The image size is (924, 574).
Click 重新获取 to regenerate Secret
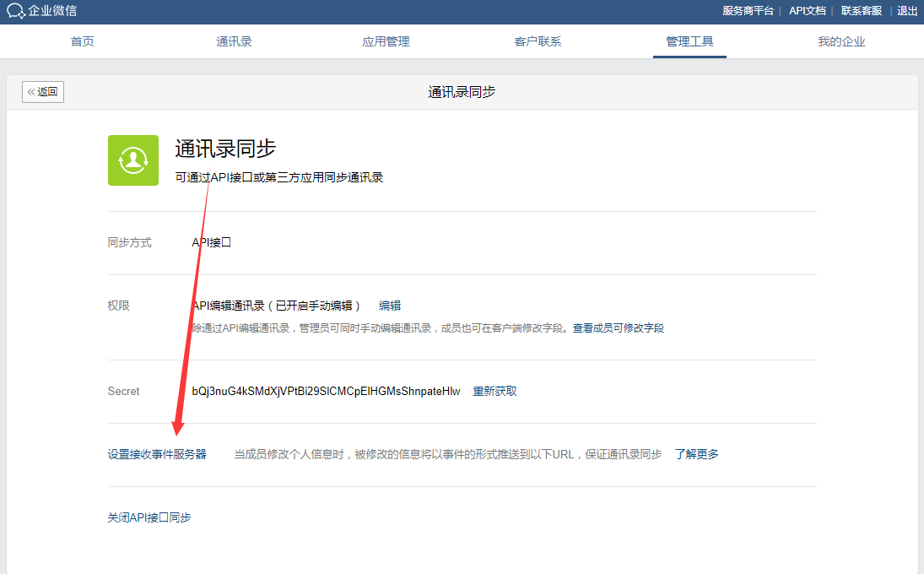point(494,391)
